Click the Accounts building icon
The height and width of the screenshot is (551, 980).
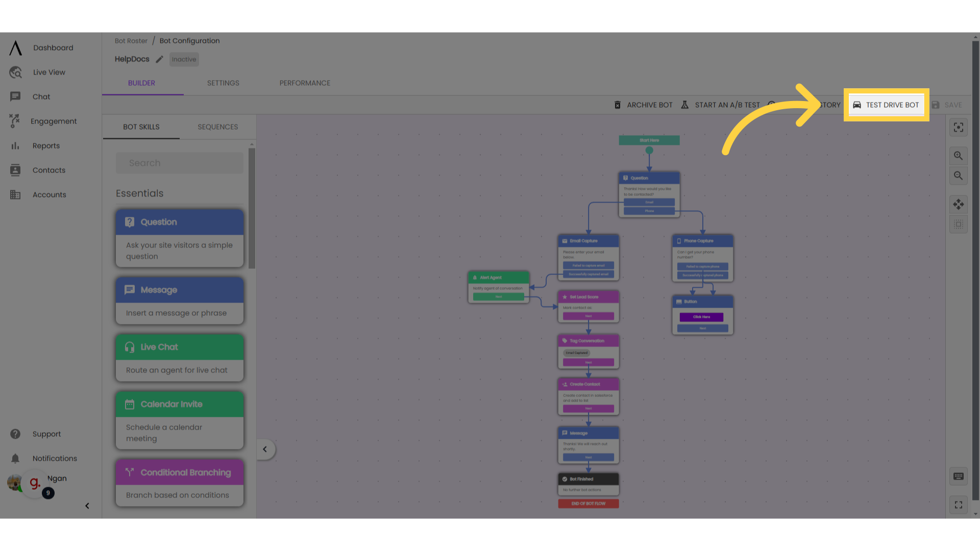[15, 194]
